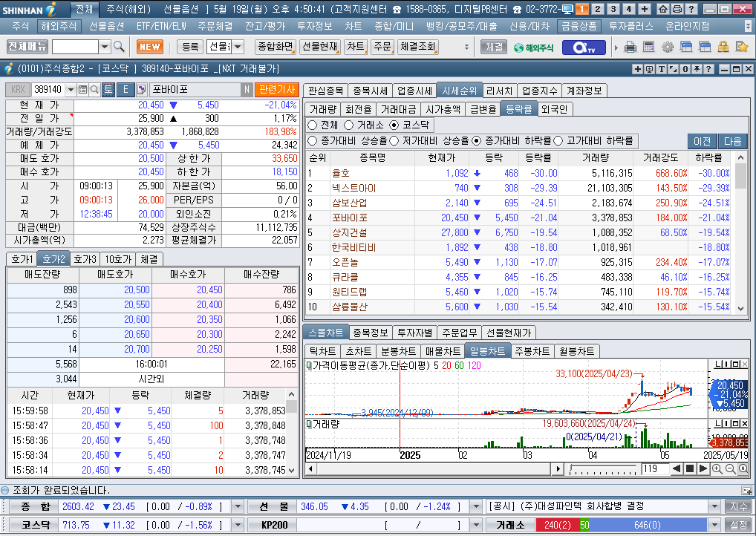
Task: Open dropdown next to KP200 ticker
Action: point(476,525)
